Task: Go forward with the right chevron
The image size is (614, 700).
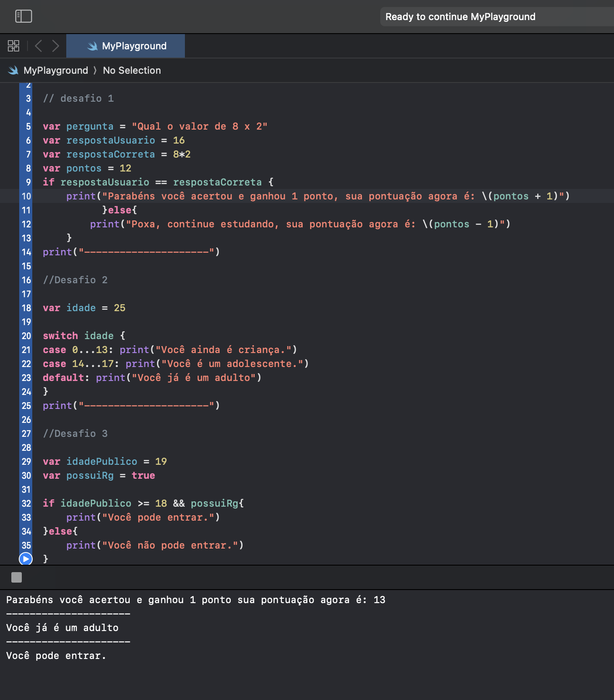Action: point(55,46)
